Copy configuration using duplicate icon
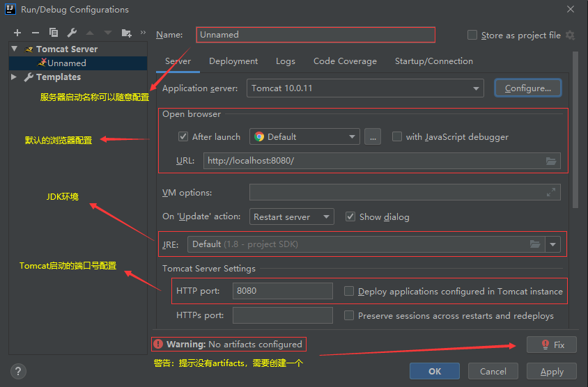Image resolution: width=588 pixels, height=387 pixels. [54, 33]
